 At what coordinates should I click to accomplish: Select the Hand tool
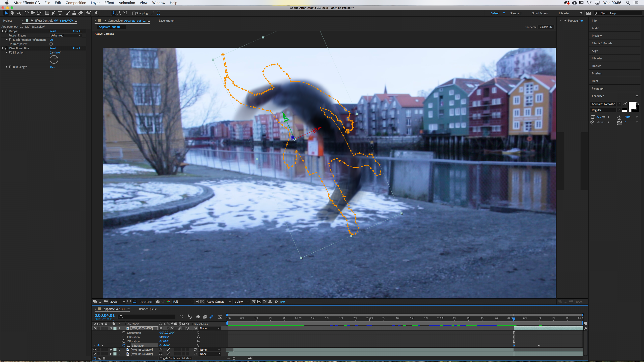pos(12,13)
